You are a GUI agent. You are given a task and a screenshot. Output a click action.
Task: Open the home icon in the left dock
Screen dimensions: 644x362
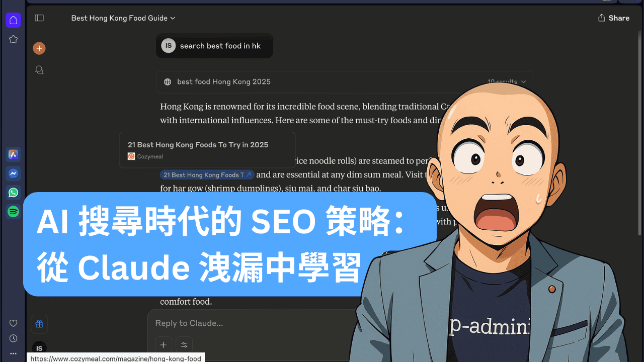coord(14,20)
